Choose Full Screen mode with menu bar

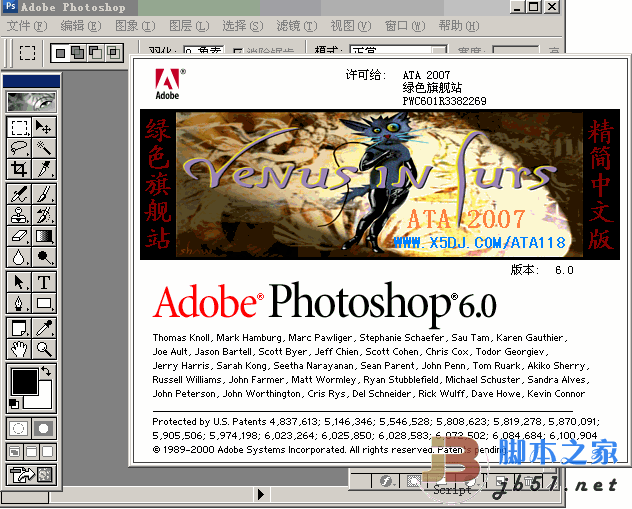coord(31,452)
